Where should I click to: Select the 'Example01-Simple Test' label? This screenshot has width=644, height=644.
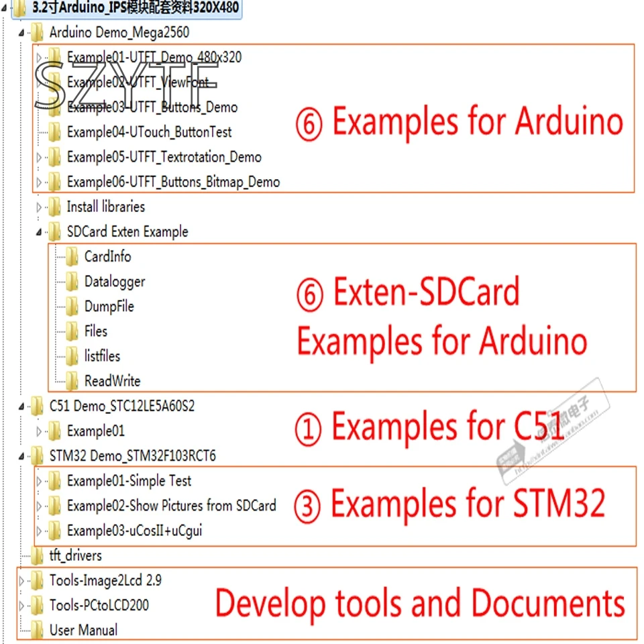129,480
